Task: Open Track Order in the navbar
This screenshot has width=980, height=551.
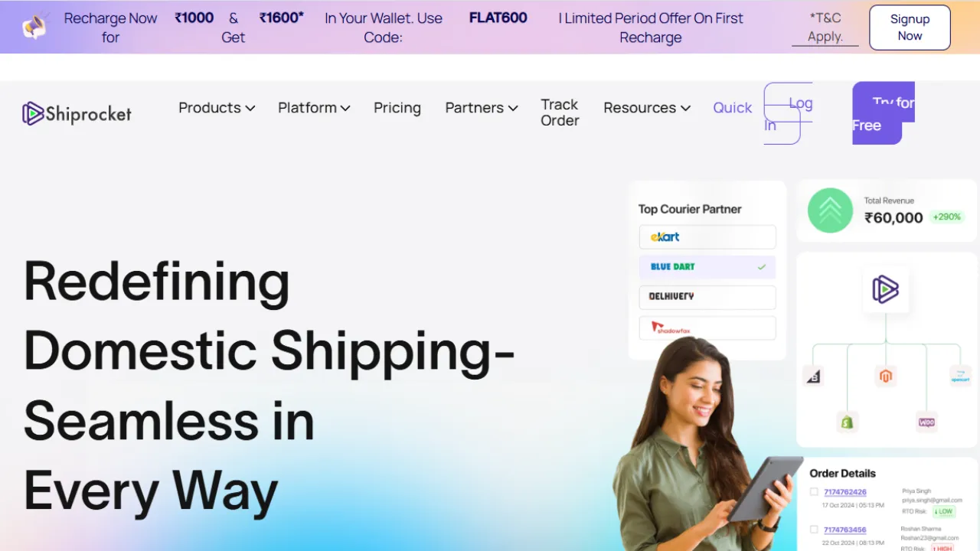Action: (x=560, y=112)
